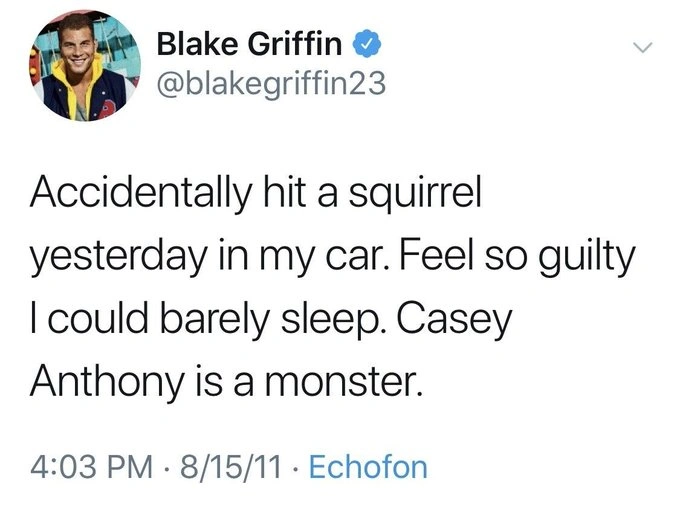Click the word "Feel" in the tweet
This screenshot has width=680, height=510.
coord(427,257)
